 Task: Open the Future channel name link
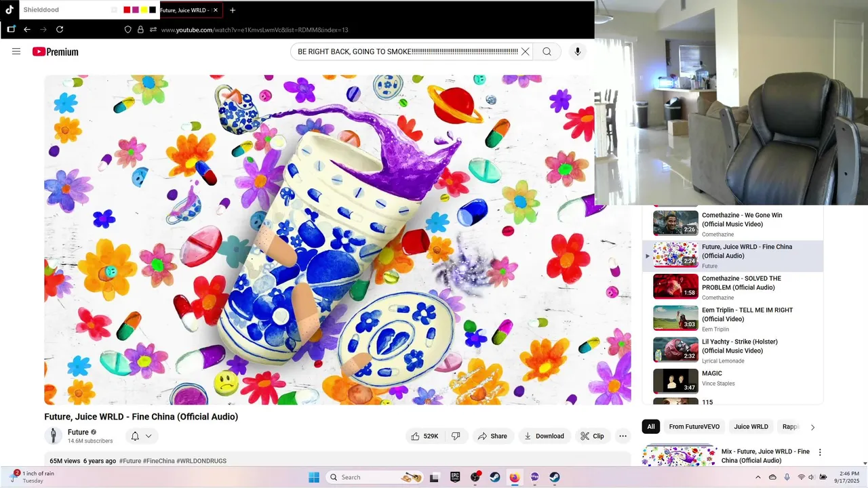click(78, 432)
